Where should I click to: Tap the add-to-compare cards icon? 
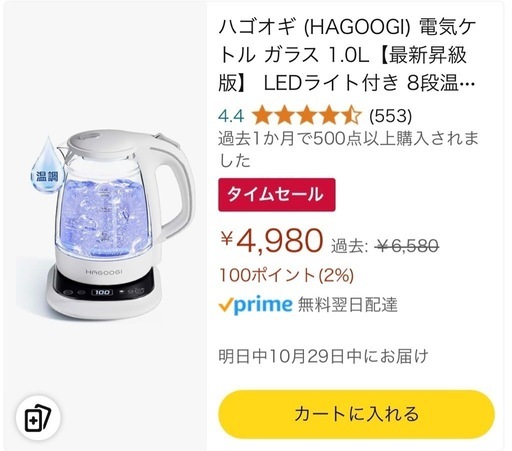pos(38,418)
